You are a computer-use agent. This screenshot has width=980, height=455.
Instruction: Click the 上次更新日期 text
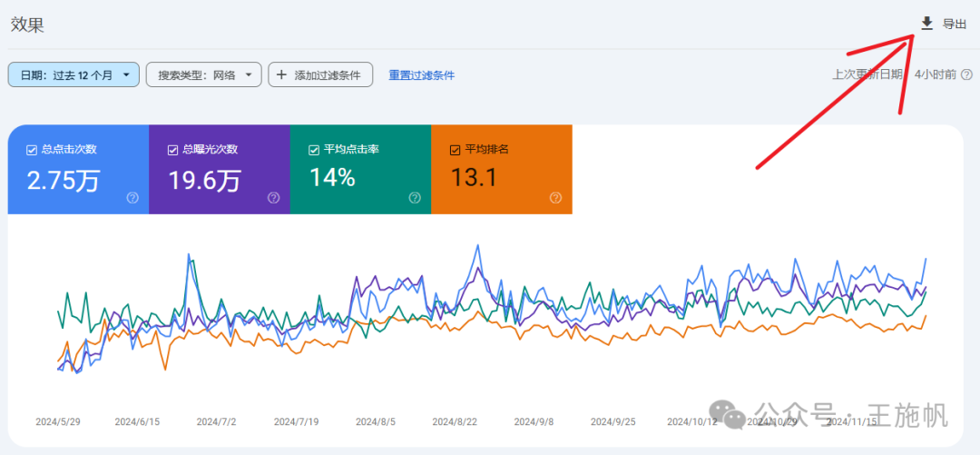867,74
